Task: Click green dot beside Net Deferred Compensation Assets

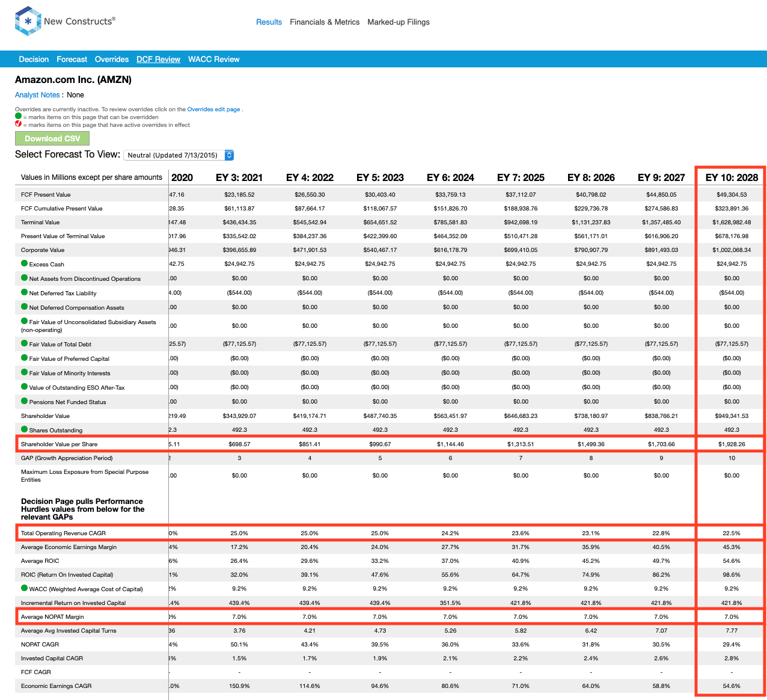Action: 25,307
